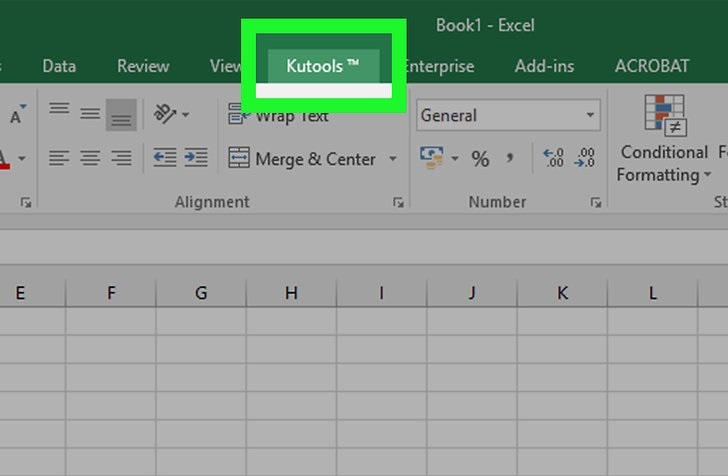Align text left
The height and width of the screenshot is (476, 728).
click(59, 158)
